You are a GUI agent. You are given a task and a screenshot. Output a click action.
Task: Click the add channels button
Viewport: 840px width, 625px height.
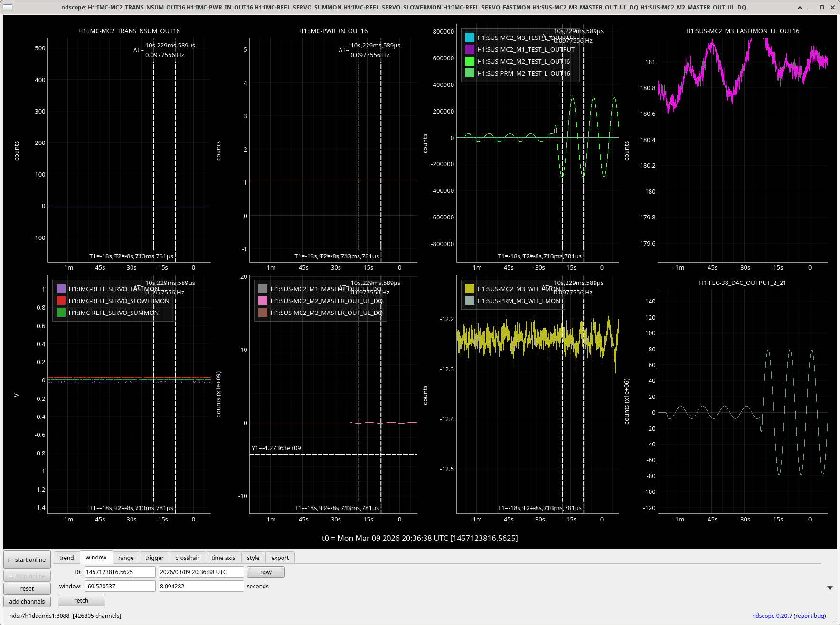(27, 601)
